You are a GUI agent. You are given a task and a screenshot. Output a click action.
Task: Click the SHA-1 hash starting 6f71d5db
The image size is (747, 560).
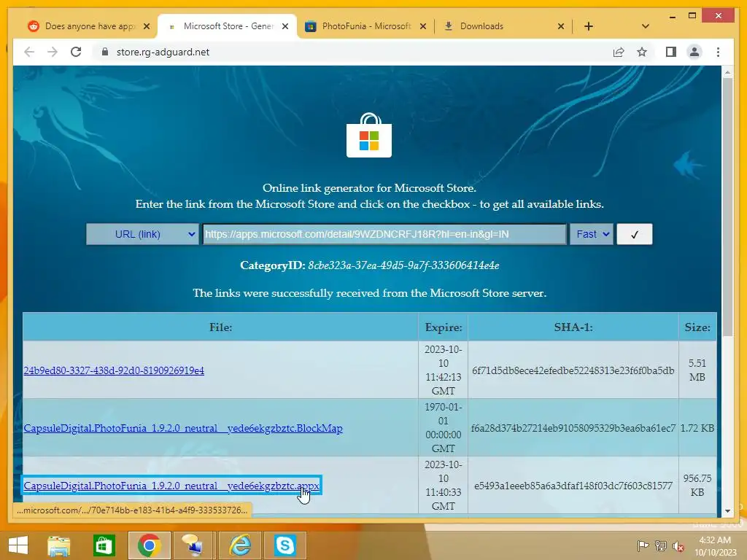(x=573, y=370)
